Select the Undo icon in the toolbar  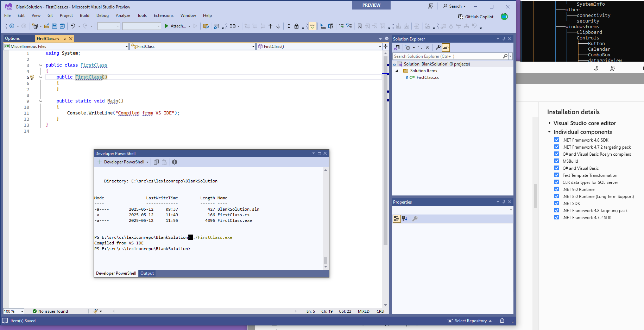(x=73, y=26)
